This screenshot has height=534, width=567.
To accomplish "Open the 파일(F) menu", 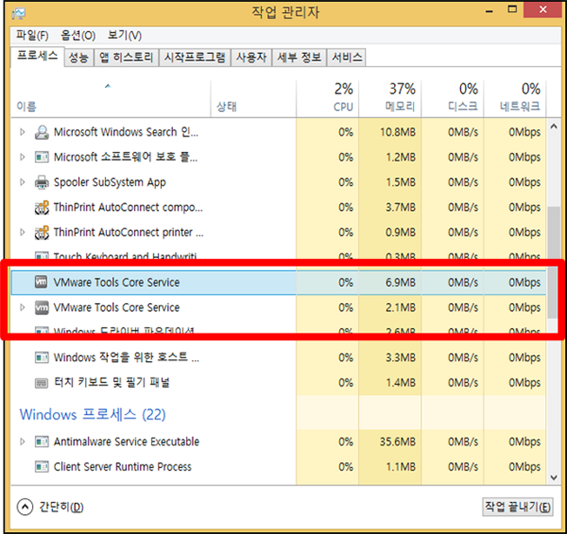I will pyautogui.click(x=32, y=35).
